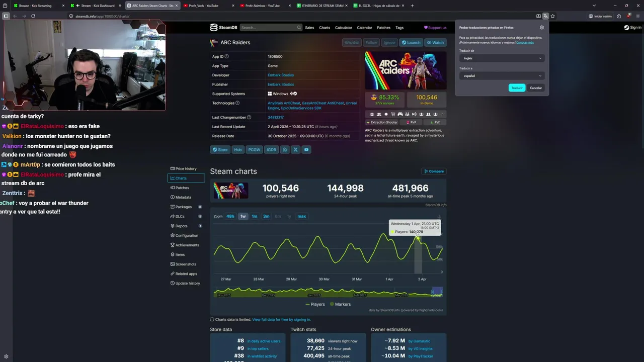Viewport: 644px width, 362px height.
Task: Set chart zoom to 3m
Action: [x=266, y=216]
